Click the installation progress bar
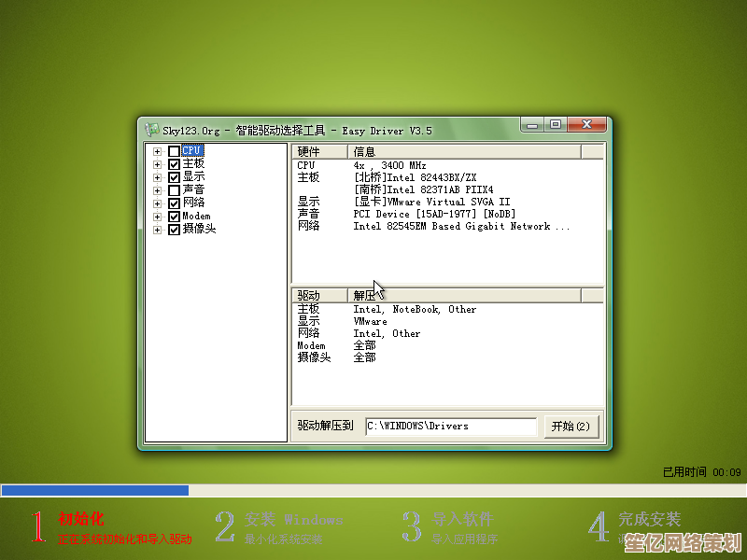 point(373,490)
